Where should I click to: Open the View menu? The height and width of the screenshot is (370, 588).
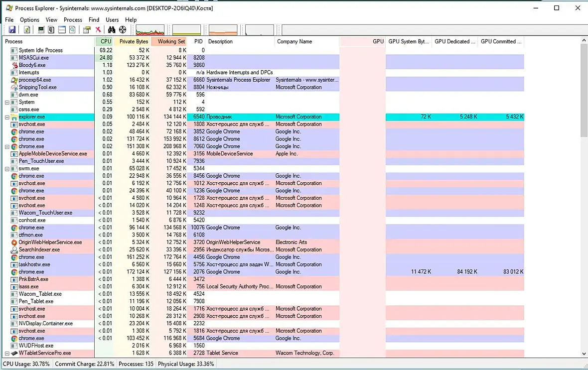click(x=51, y=20)
